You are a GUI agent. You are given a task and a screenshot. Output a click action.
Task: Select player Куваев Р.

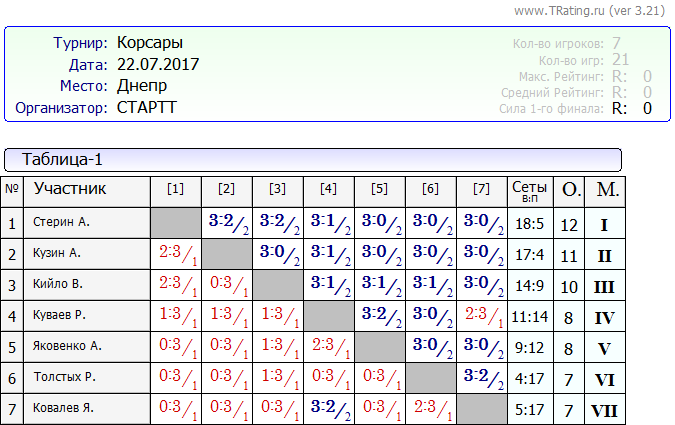pyautogui.click(x=60, y=316)
